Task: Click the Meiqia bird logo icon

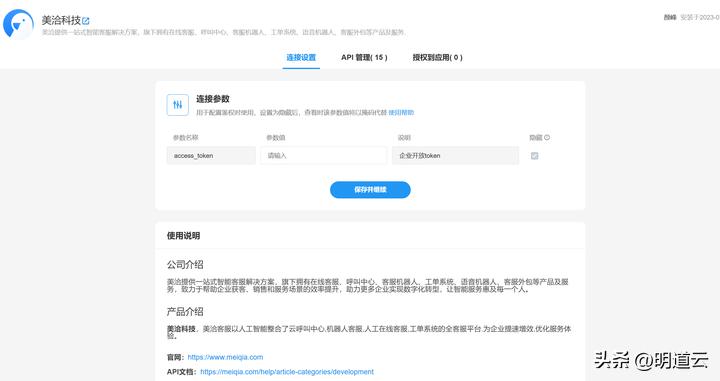Action: point(18,23)
